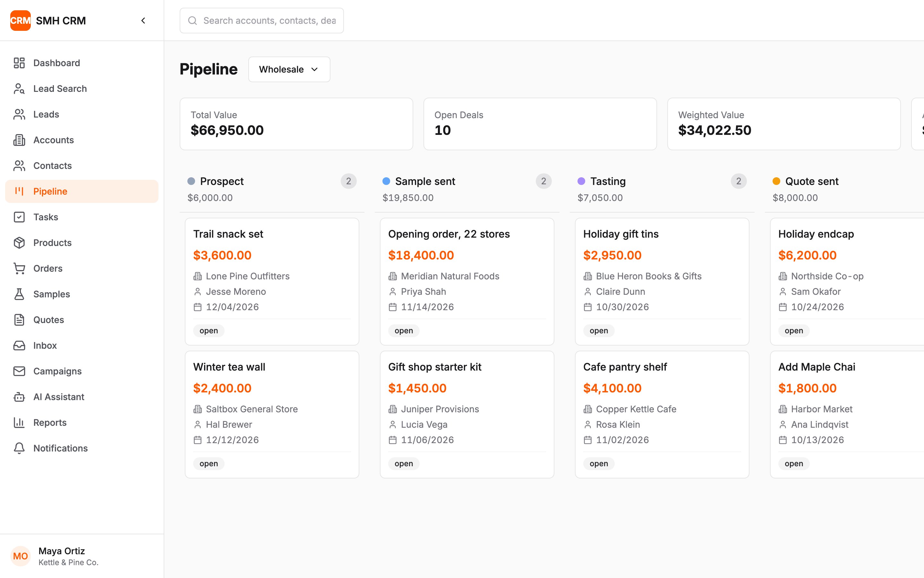Click the SMH CRM orange logo
This screenshot has height=578, width=924.
point(20,20)
